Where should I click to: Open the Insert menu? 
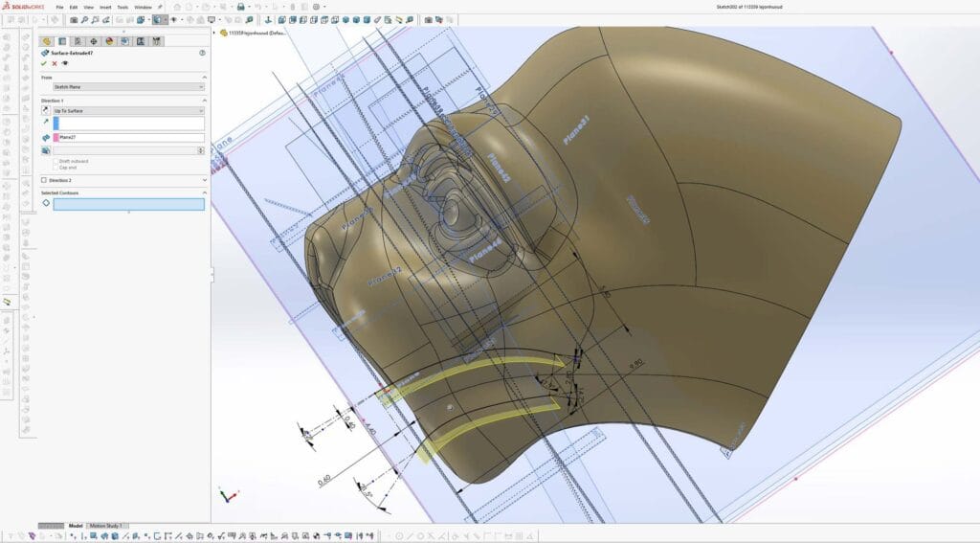click(105, 7)
